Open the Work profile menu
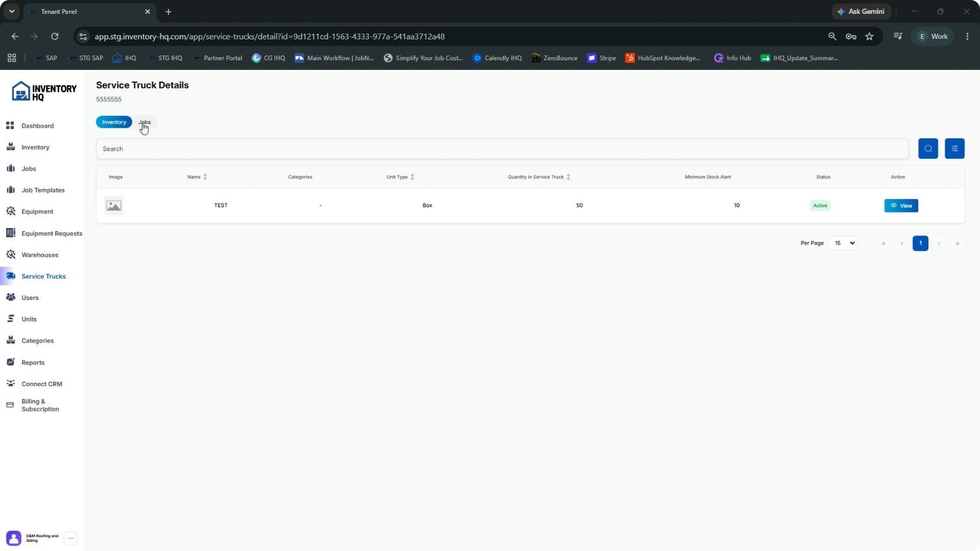980x551 pixels. pos(933,36)
